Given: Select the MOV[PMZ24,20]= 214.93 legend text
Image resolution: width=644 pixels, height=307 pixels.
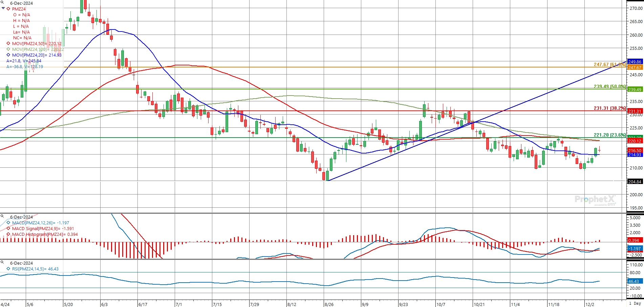Looking at the screenshot, I should point(37,55).
